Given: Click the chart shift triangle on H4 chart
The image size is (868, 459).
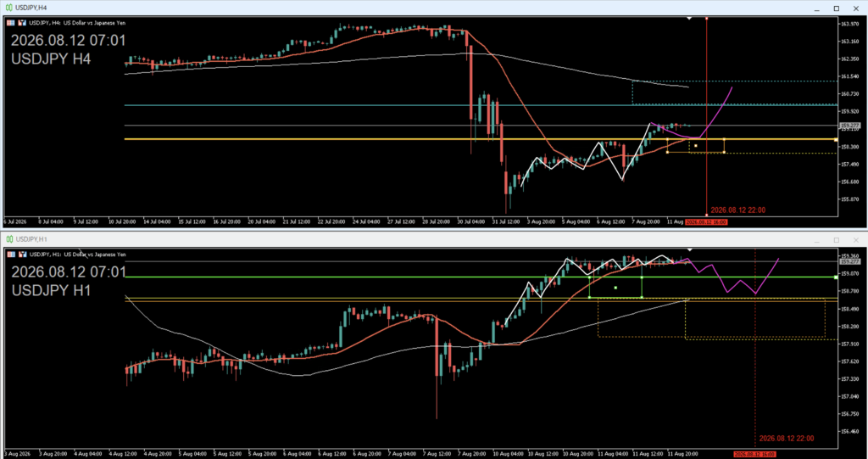Looking at the screenshot, I should (689, 19).
